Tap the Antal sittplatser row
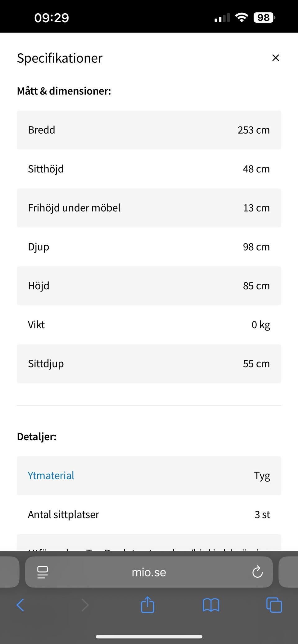The image size is (298, 644). [149, 514]
